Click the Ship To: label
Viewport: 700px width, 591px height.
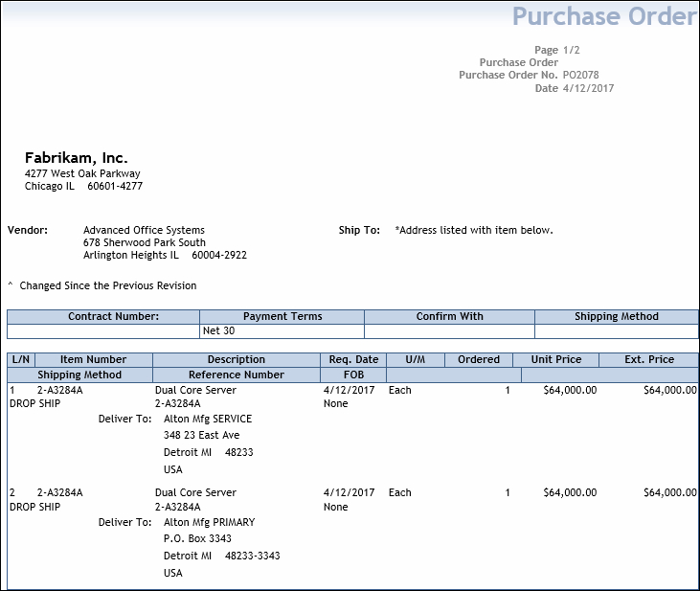(359, 230)
